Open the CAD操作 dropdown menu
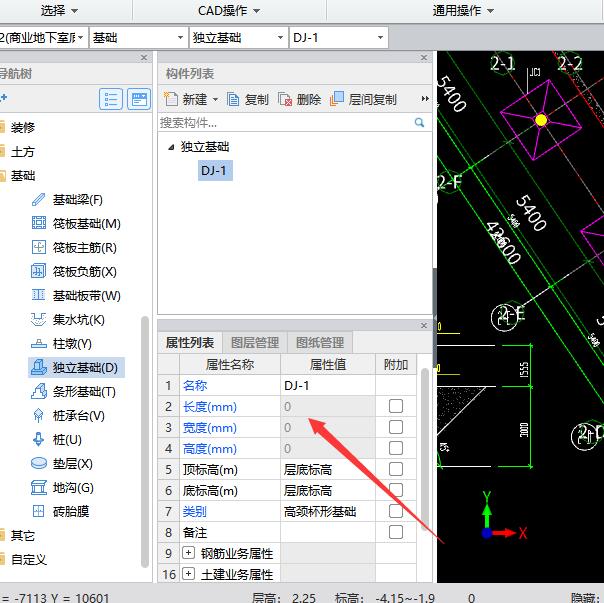 [x=229, y=10]
